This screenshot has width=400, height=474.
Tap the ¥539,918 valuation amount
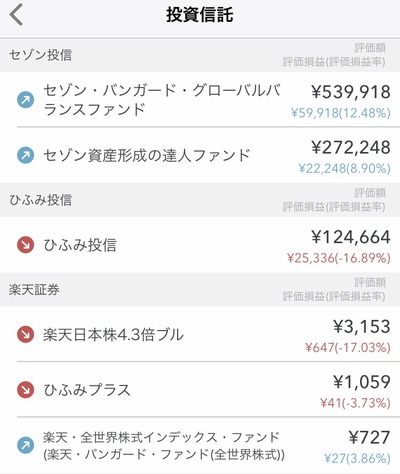click(x=351, y=92)
